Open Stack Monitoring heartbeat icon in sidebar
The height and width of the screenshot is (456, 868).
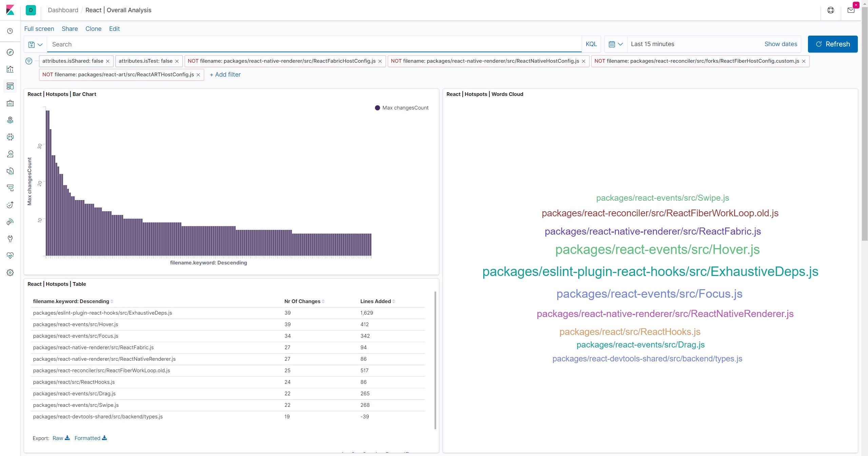tap(10, 256)
